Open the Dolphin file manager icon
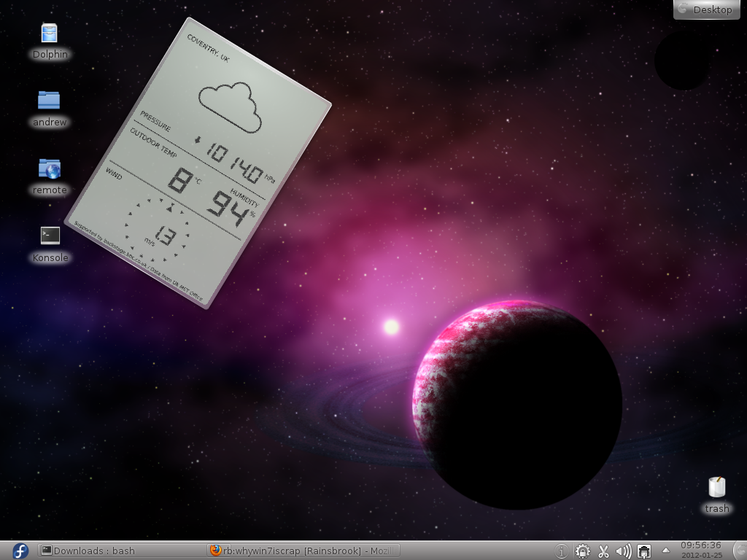747x560 pixels. coord(50,34)
